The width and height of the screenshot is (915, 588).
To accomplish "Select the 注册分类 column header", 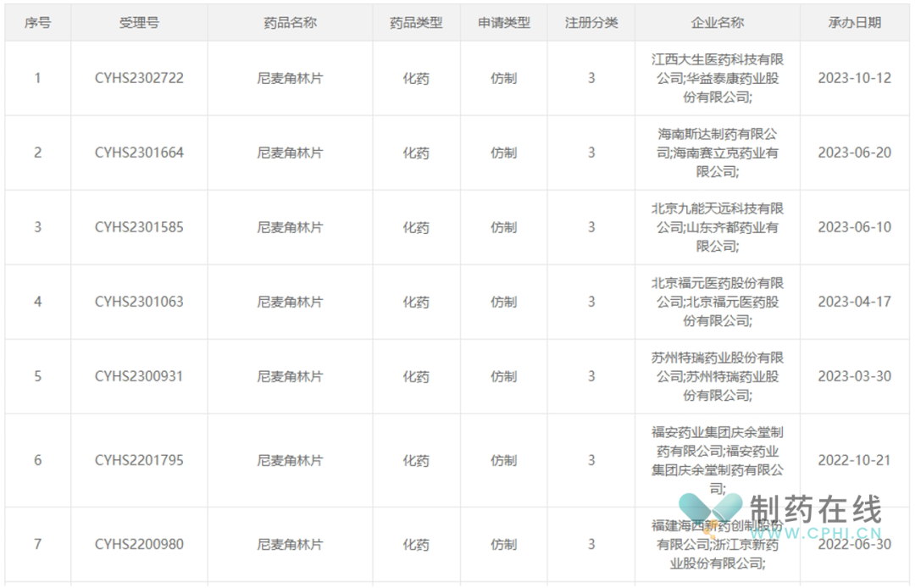I will 591,23.
